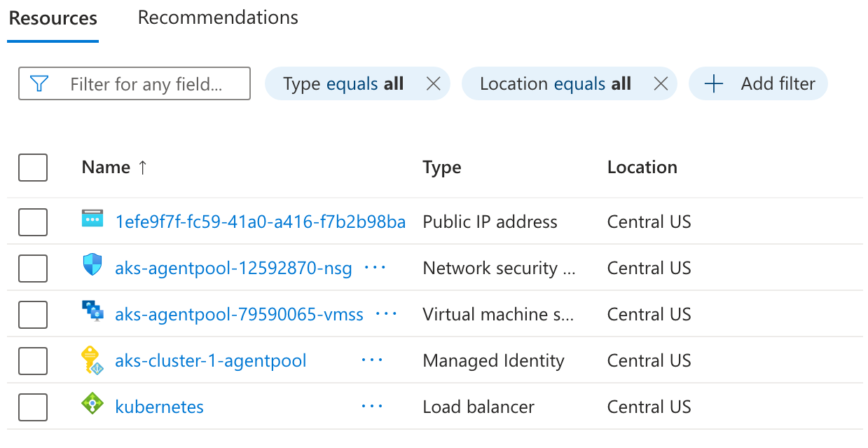868x448 pixels.
Task: Open the kubernetes resource link
Action: point(159,407)
